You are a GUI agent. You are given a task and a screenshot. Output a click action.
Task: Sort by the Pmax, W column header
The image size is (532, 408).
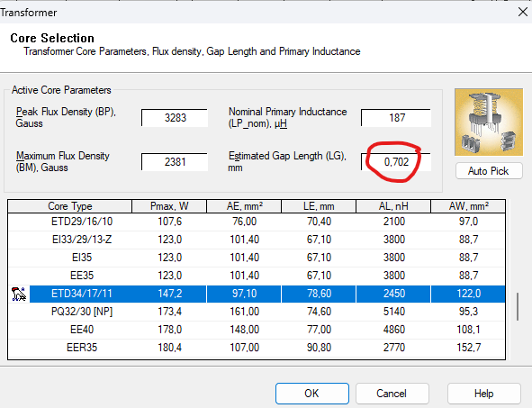tap(169, 206)
